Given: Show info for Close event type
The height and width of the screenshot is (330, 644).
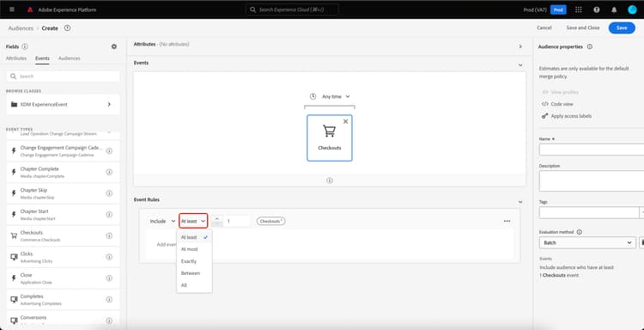Looking at the screenshot, I should point(109,278).
